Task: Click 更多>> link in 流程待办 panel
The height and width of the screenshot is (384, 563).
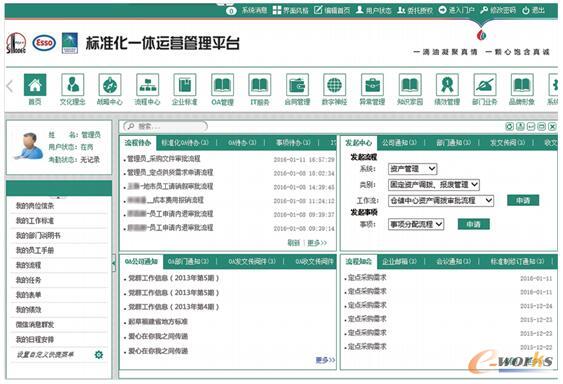Action: 317,243
